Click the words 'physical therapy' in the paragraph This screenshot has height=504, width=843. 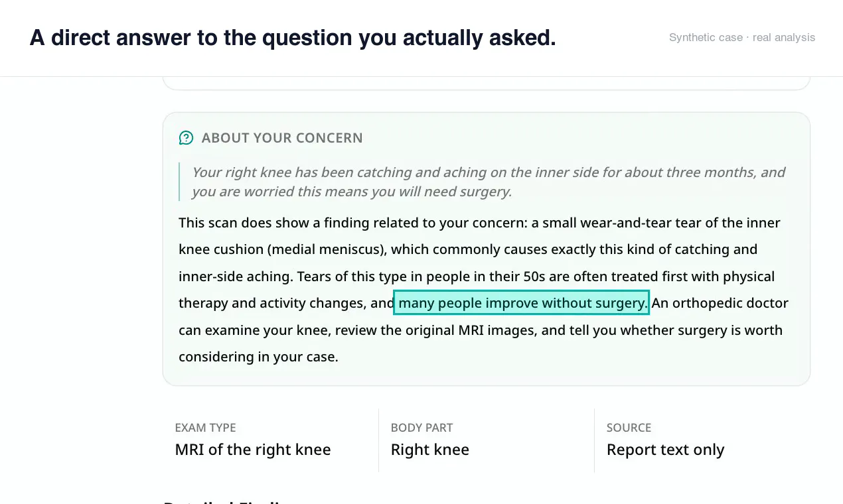(748, 277)
